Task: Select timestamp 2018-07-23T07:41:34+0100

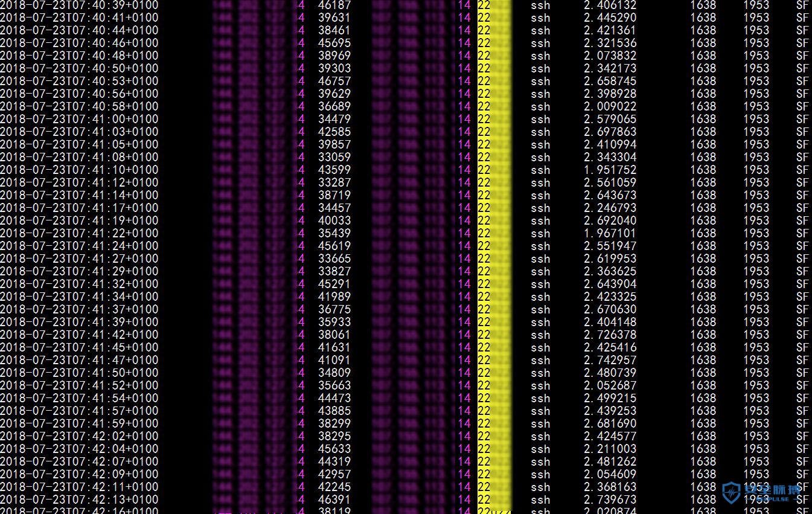Action: click(x=79, y=297)
